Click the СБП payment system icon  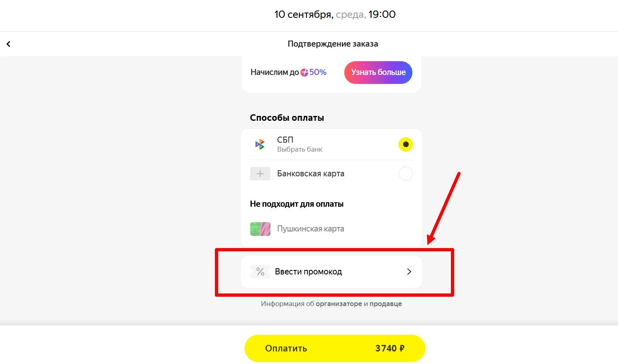click(260, 144)
